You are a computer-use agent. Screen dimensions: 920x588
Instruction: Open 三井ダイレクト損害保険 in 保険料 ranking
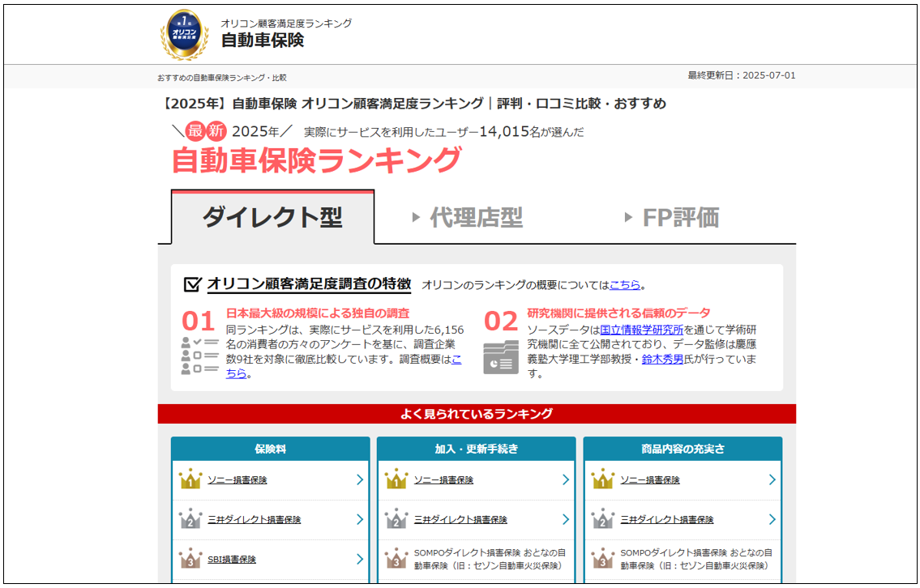[254, 520]
